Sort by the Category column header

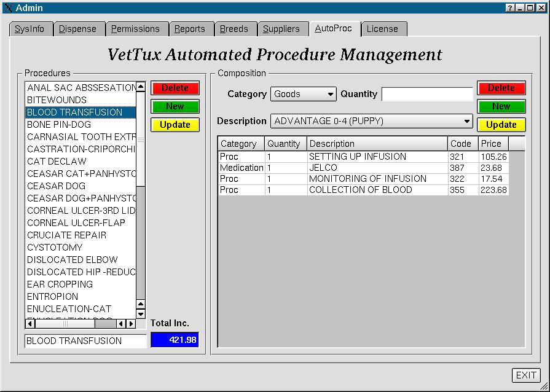click(x=242, y=144)
